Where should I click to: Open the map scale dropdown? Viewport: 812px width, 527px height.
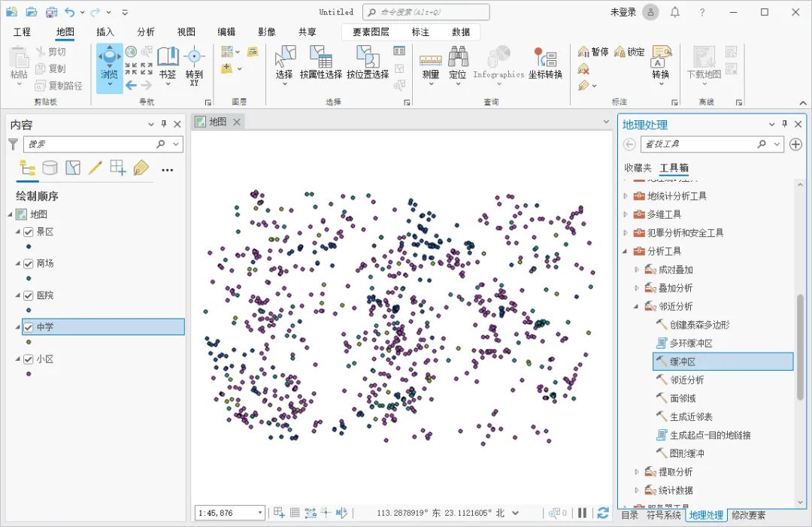[x=260, y=513]
